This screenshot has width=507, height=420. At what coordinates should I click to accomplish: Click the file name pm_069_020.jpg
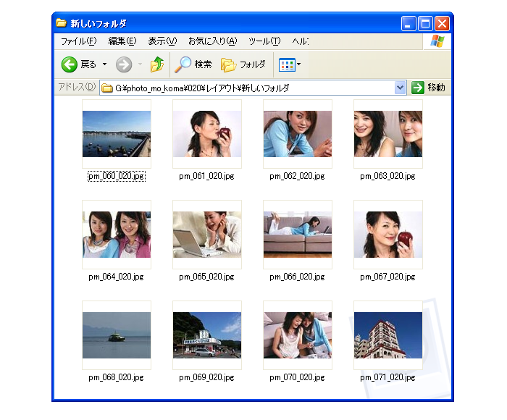[207, 377]
